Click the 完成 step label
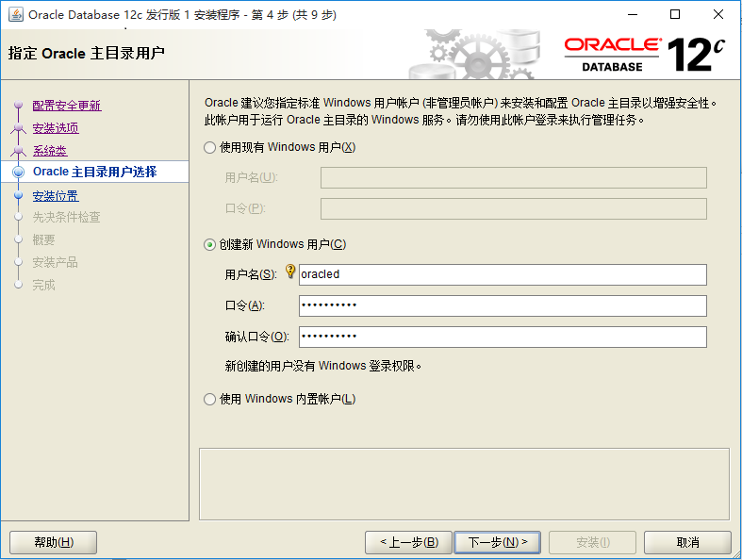The image size is (742, 560). 43,286
